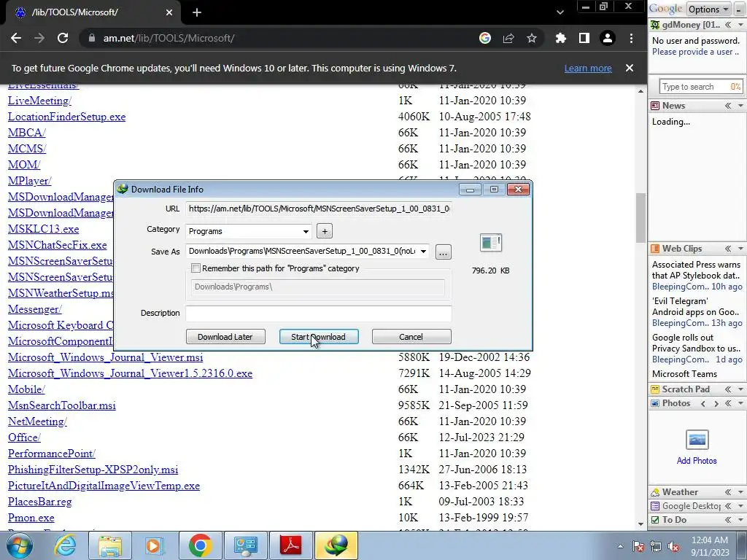Show next photo in Photos gadget
The width and height of the screenshot is (747, 560).
click(x=716, y=403)
